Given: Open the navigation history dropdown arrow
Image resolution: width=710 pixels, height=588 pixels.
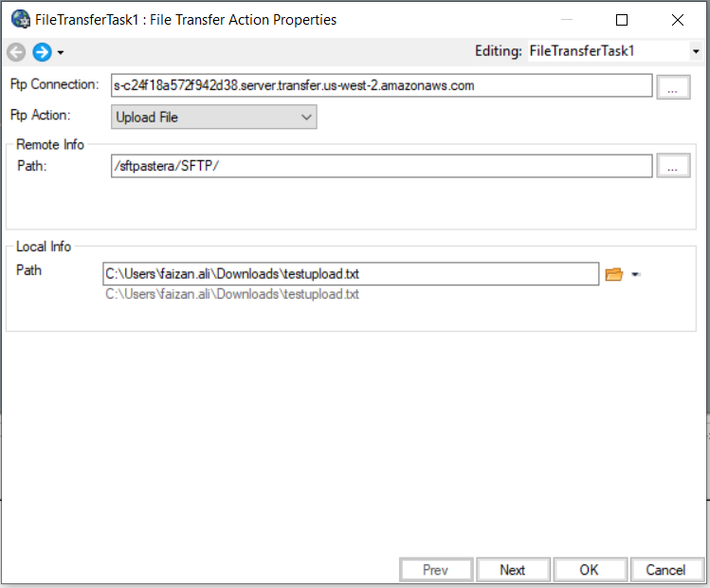Looking at the screenshot, I should pyautogui.click(x=61, y=52).
